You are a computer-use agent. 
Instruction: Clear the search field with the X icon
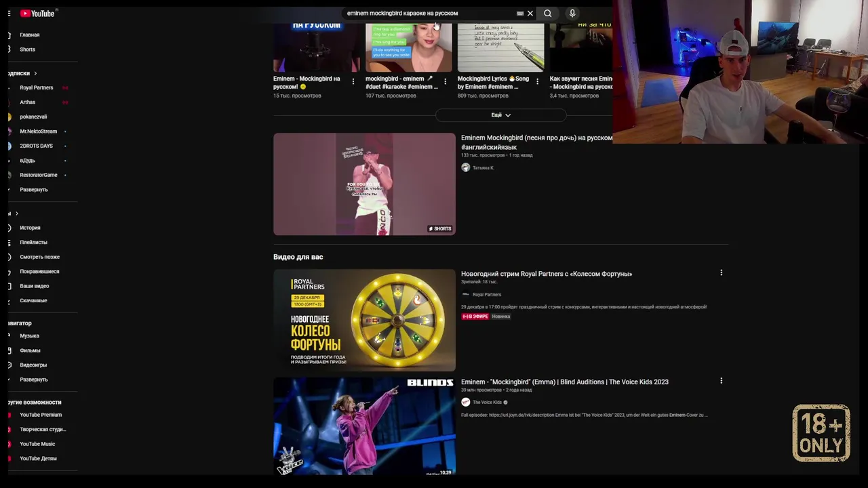click(x=530, y=14)
